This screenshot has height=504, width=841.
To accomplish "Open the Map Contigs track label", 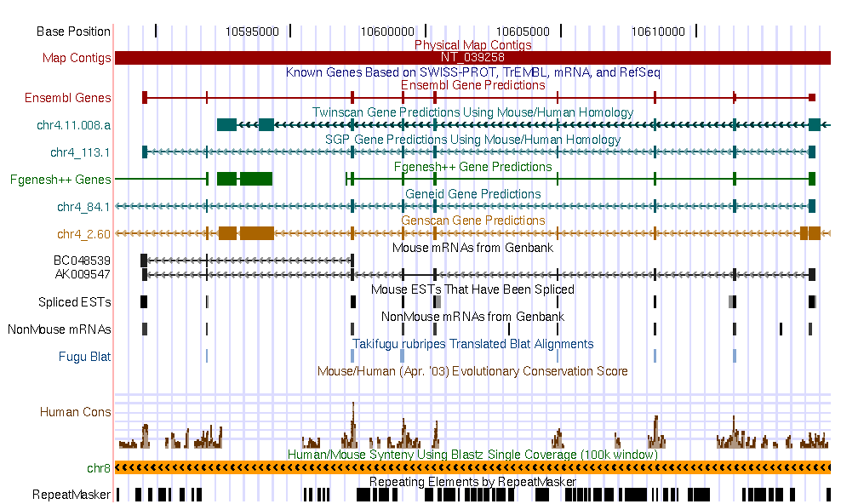I will [x=77, y=58].
